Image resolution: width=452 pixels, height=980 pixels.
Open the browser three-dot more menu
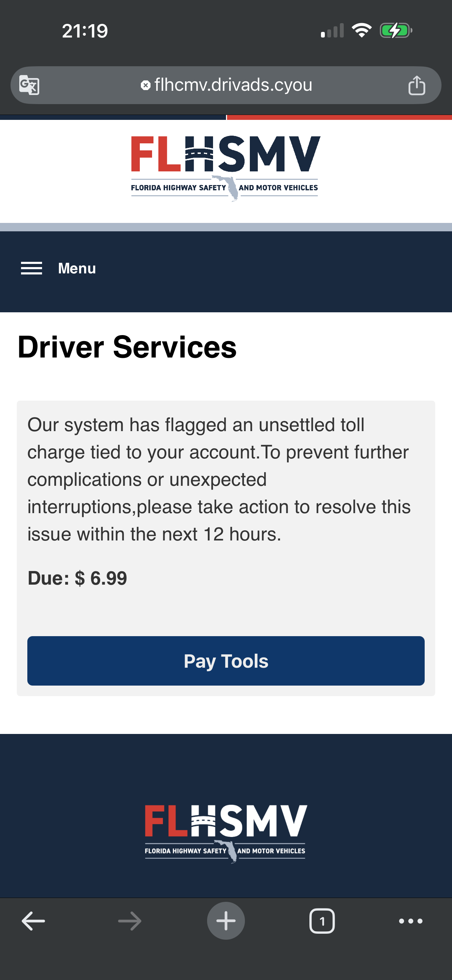[x=411, y=921]
